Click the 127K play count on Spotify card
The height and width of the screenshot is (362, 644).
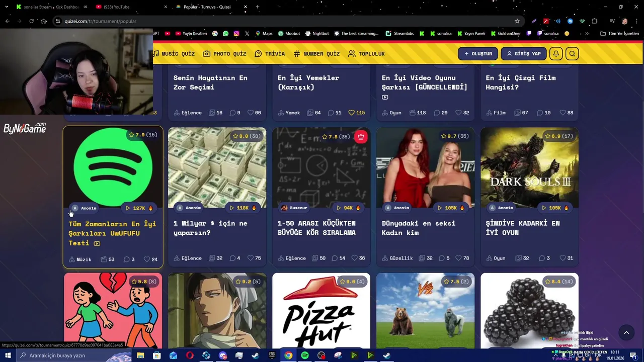139,208
